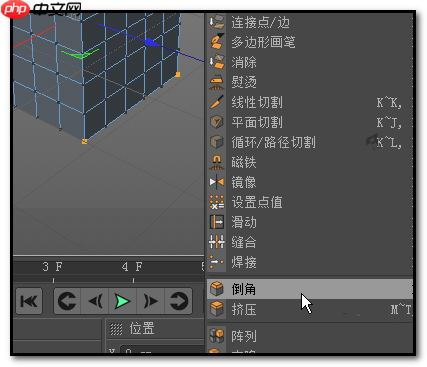Viewport: 427px width, 367px height.
Task: Select 消除 in the menu
Action: [310, 62]
